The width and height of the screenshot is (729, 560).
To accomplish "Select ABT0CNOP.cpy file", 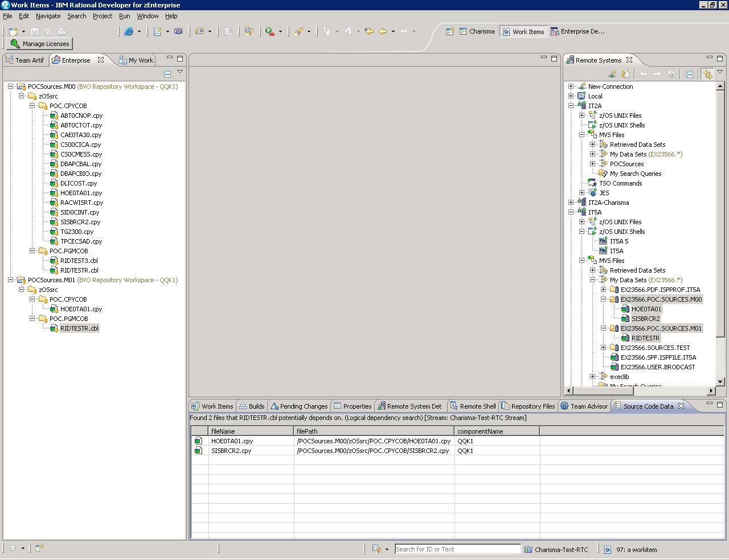I will [x=81, y=116].
